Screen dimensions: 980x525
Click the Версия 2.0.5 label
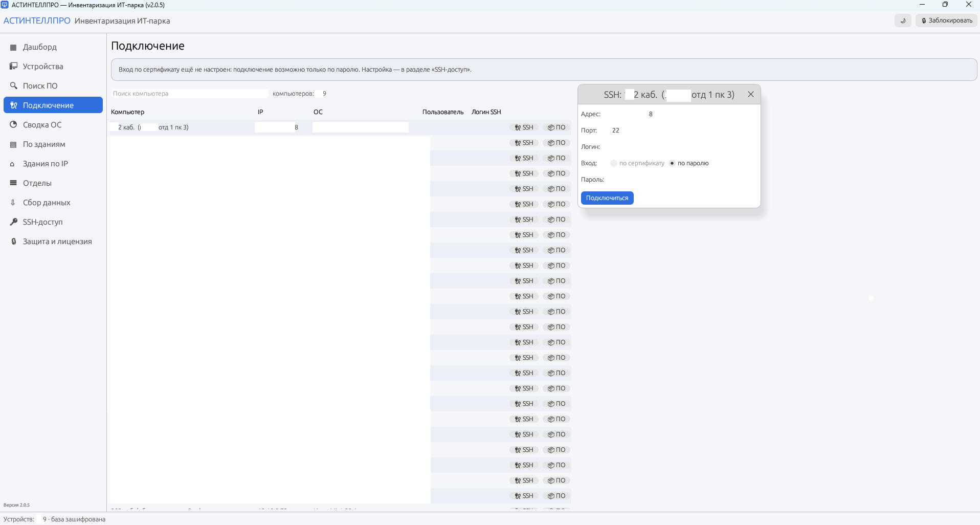16,505
